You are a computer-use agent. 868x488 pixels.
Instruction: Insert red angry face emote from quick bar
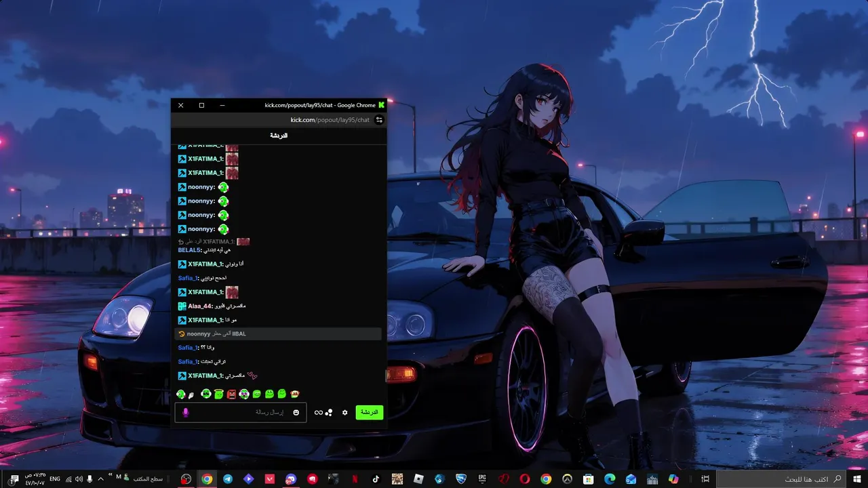pos(231,394)
